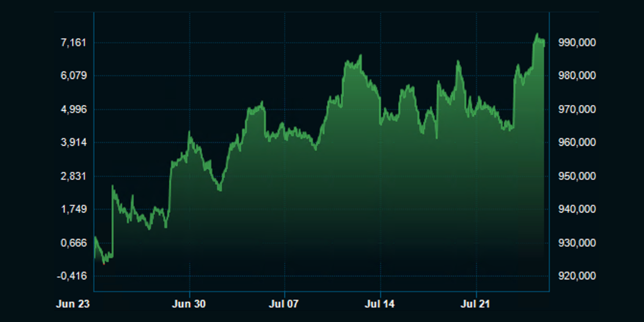This screenshot has width=644, height=322.
Task: Click the 920,000 right axis value
Action: tap(577, 276)
